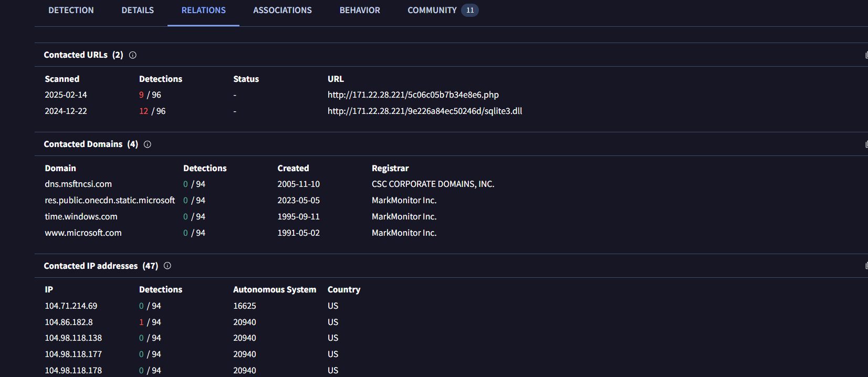Click the scan date 2024-12-22

coord(66,111)
